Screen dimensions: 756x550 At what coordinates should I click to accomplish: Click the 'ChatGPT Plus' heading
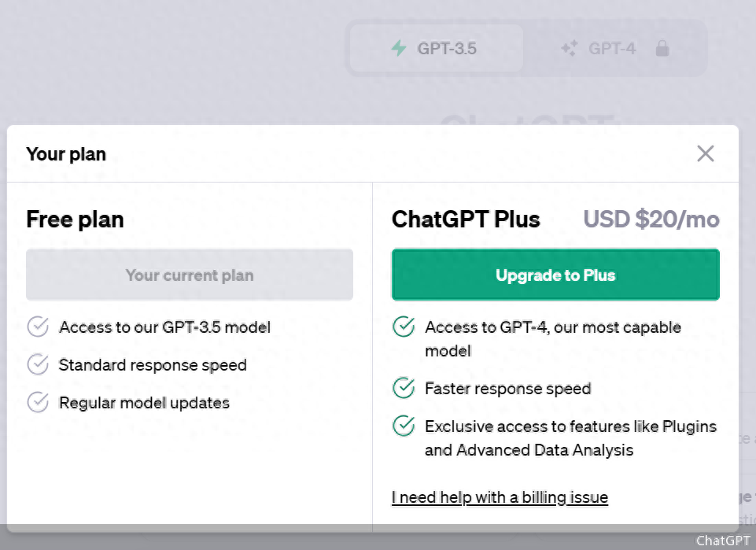point(466,219)
